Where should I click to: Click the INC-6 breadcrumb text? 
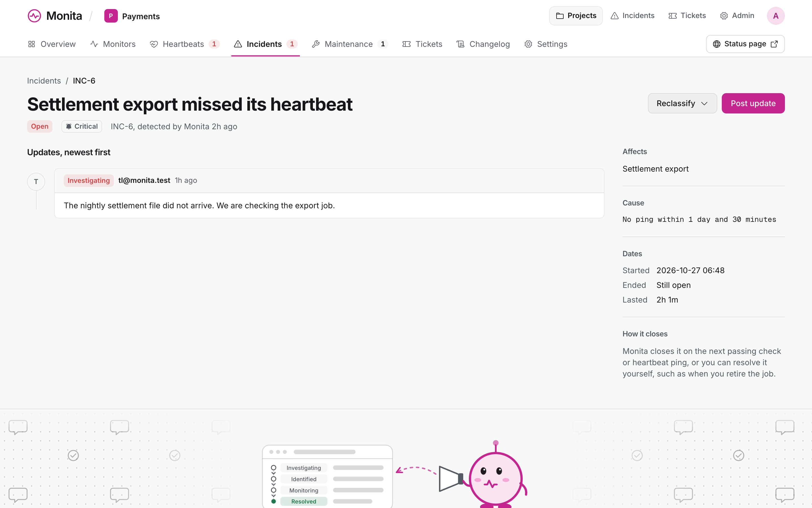(x=84, y=81)
